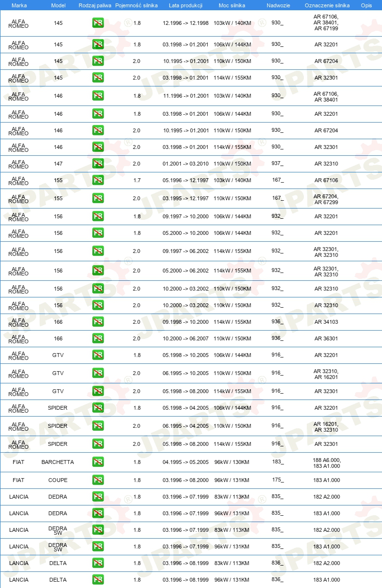This screenshot has height=588, width=382.
Task: Click the body code '937_'
Action: tap(277, 164)
